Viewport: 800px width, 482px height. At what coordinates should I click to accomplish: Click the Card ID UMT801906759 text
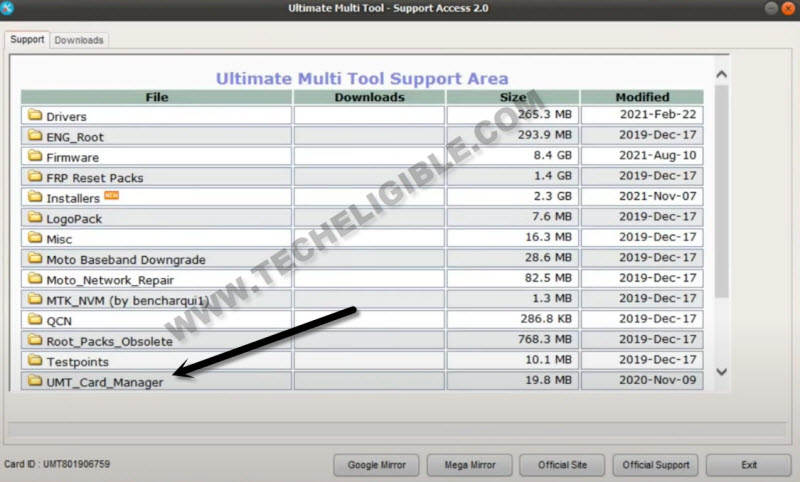[57, 464]
